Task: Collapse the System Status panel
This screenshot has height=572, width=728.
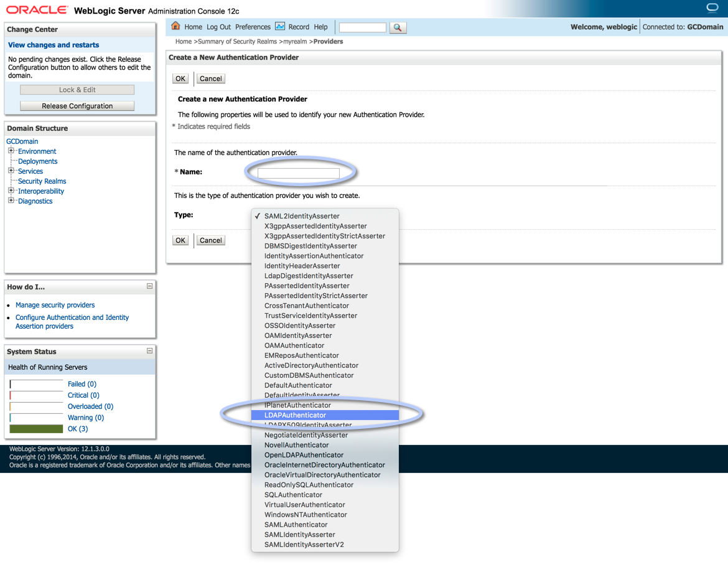Action: pos(149,350)
